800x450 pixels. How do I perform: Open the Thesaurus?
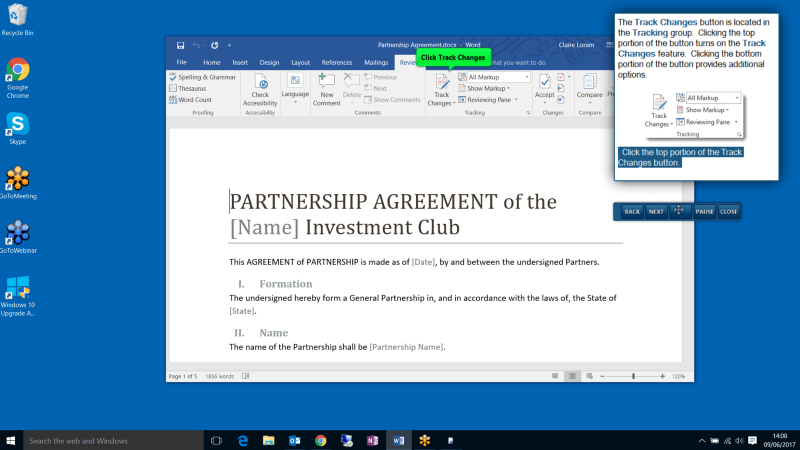188,88
